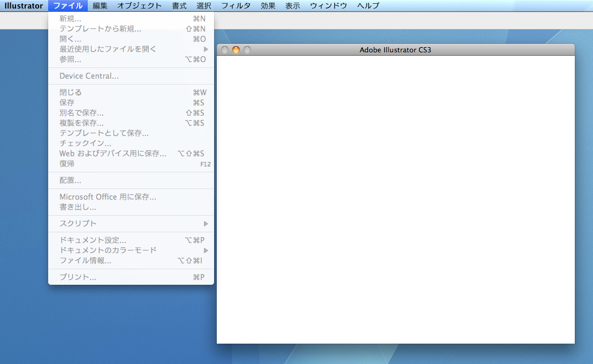
Task: Open the 表示 menu
Action: click(x=292, y=6)
